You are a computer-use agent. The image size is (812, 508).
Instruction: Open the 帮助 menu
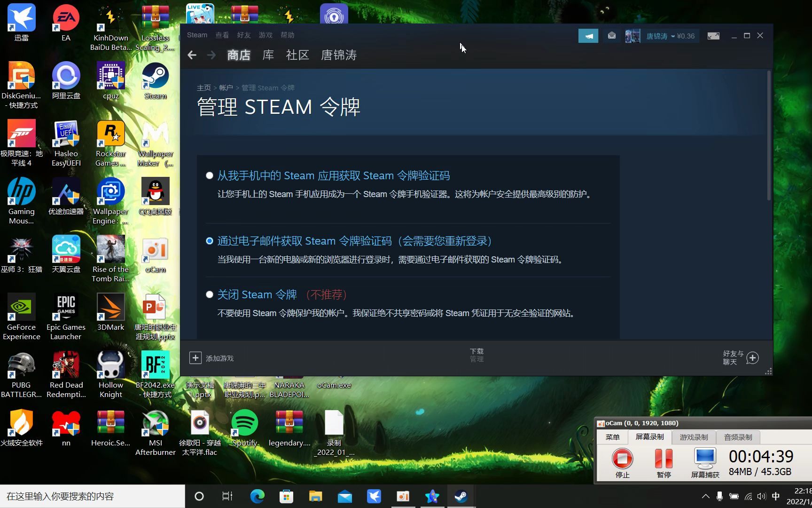tap(287, 35)
